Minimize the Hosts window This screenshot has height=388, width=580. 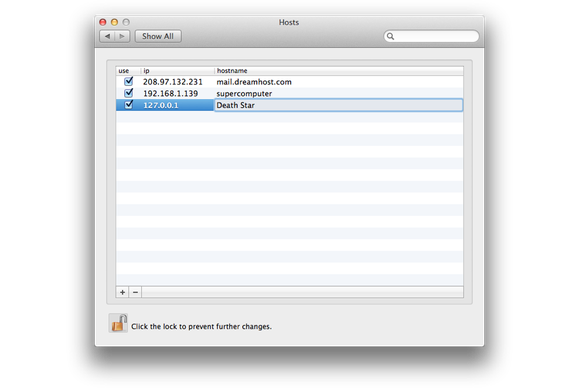115,22
